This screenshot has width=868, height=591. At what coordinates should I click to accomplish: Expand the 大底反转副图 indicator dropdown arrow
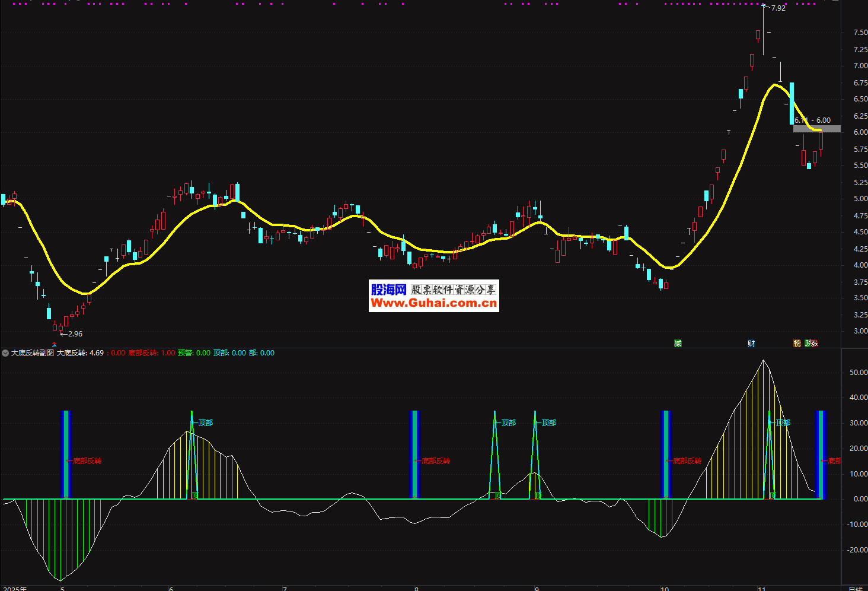click(5, 353)
